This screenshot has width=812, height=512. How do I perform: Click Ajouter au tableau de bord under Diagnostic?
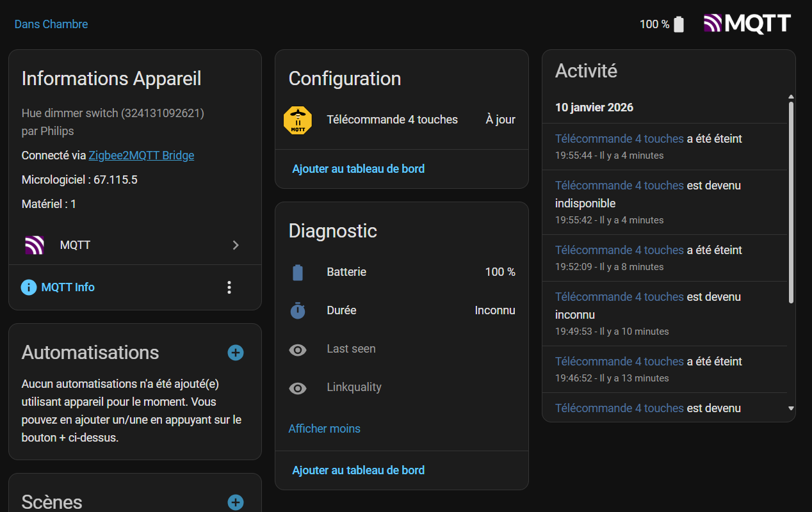pyautogui.click(x=358, y=470)
